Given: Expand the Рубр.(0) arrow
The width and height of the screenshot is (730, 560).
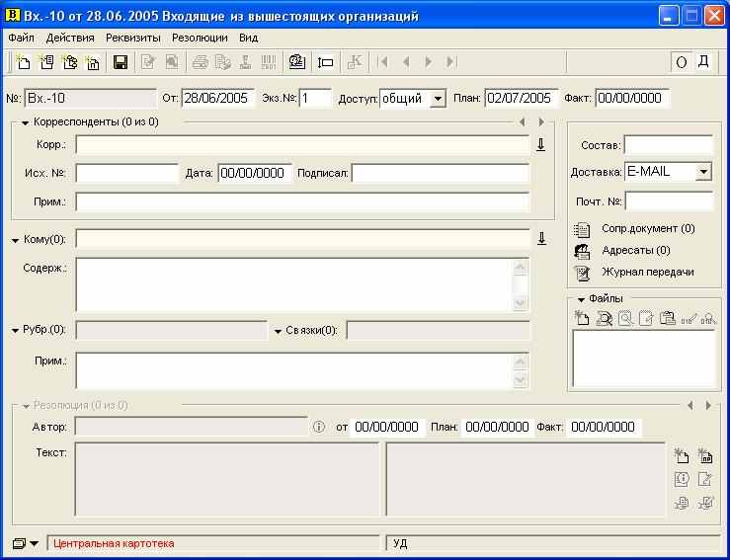Looking at the screenshot, I should point(16,331).
